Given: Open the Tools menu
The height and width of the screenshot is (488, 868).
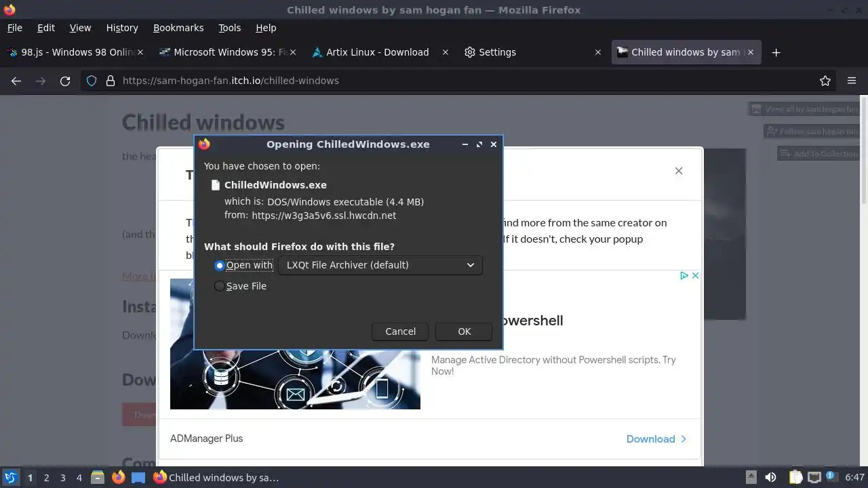Looking at the screenshot, I should coord(230,28).
